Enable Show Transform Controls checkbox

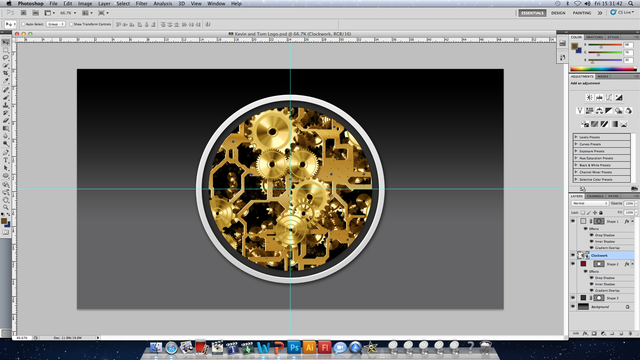[x=71, y=24]
